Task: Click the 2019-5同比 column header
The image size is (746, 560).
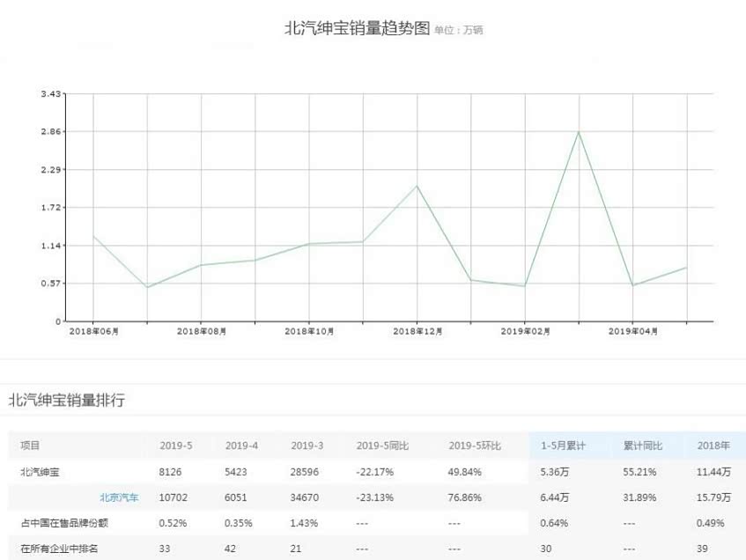Action: coord(382,446)
